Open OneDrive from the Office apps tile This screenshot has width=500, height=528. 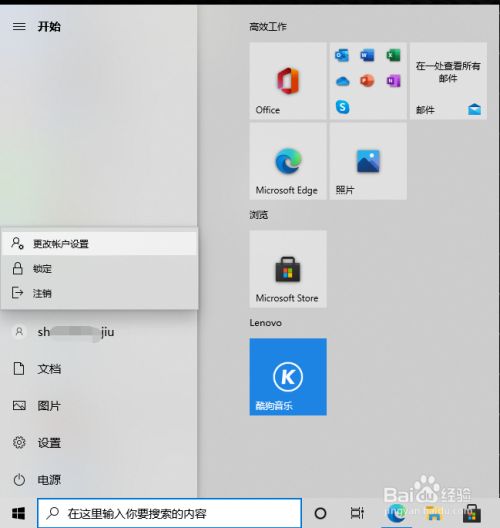coord(342,81)
